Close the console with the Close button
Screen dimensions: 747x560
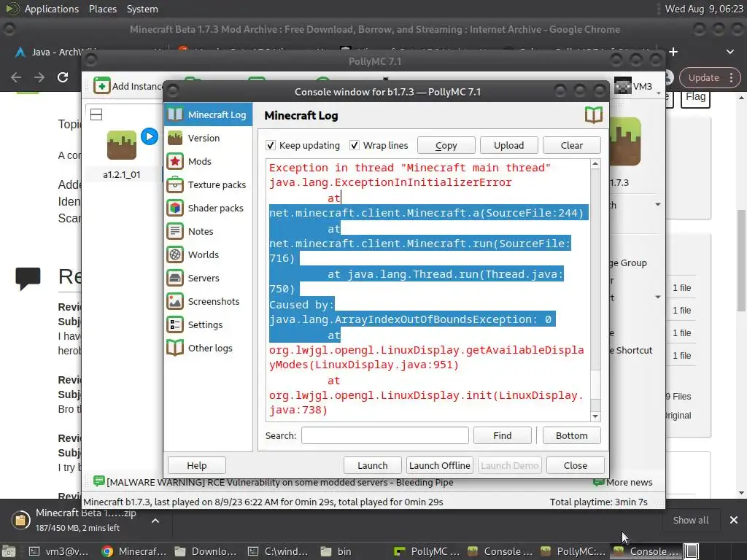tap(576, 465)
